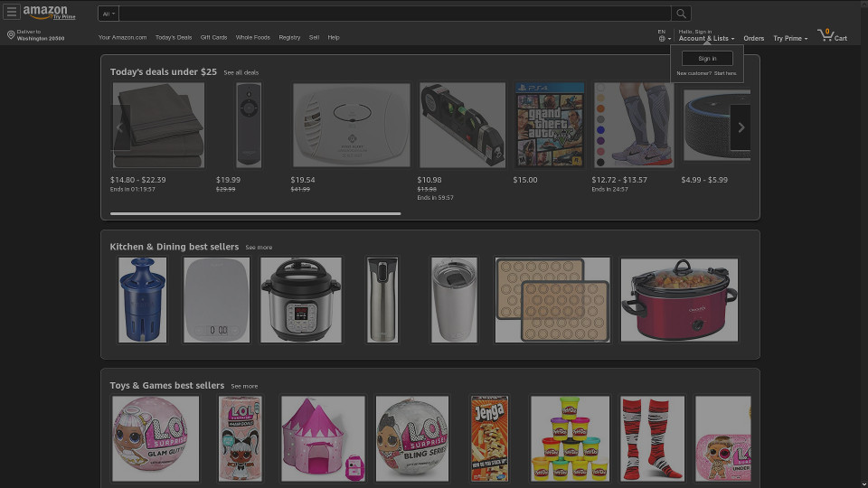Click the $10.98 deal price
The width and height of the screenshot is (868, 488).
(429, 180)
